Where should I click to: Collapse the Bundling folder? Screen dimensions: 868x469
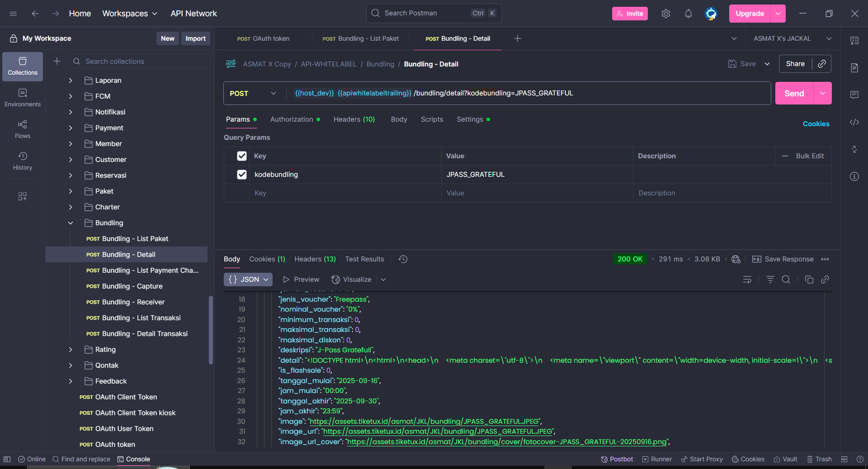click(71, 223)
